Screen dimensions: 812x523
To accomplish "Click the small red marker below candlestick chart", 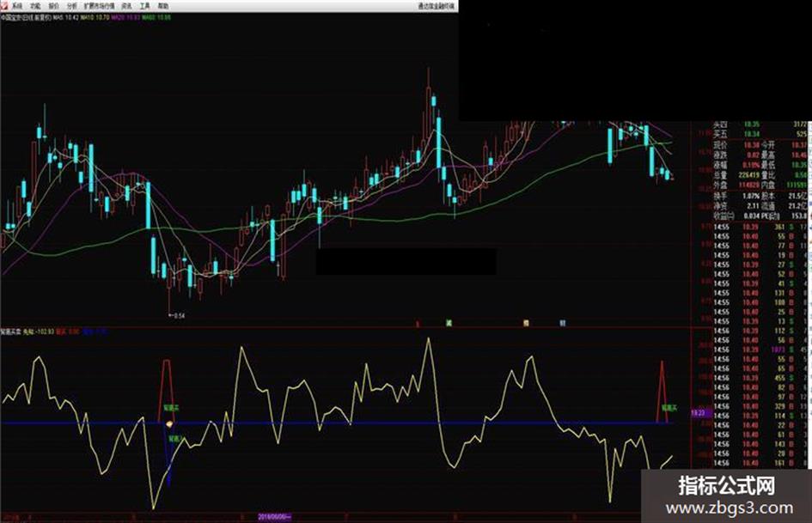I will (x=418, y=324).
